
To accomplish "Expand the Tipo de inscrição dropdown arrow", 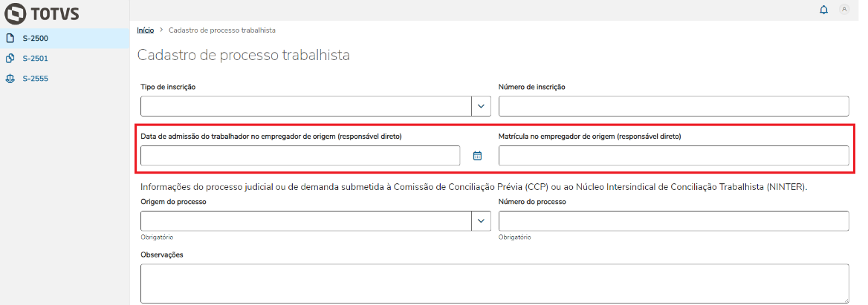I will coord(481,106).
